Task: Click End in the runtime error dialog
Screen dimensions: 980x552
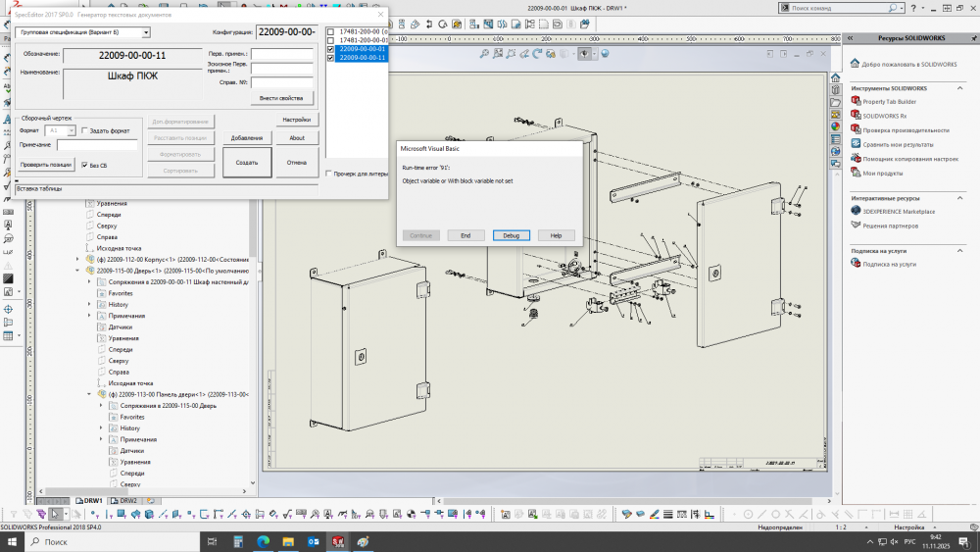Action: point(465,235)
